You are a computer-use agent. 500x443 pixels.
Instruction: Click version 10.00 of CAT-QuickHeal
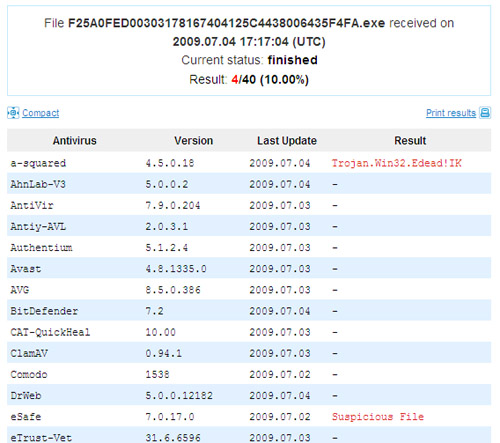(x=160, y=332)
